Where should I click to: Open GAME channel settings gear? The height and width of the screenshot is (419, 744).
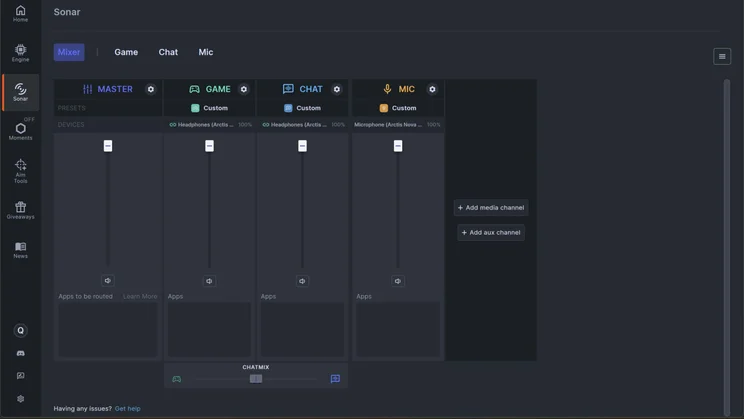point(243,89)
